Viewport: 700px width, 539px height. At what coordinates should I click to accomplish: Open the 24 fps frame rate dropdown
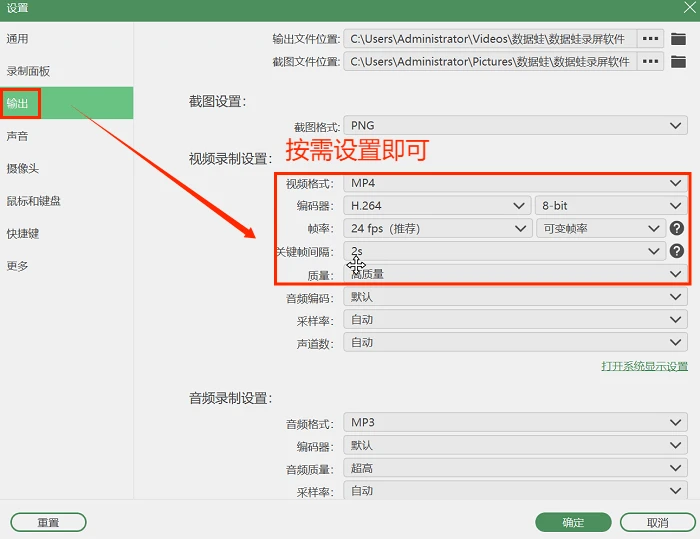click(438, 228)
